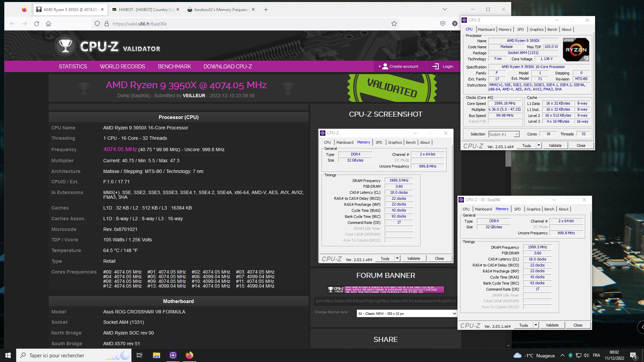The height and width of the screenshot is (362, 644).
Task: Click taskbar search box Taper ici pour rechercher
Action: (74, 355)
